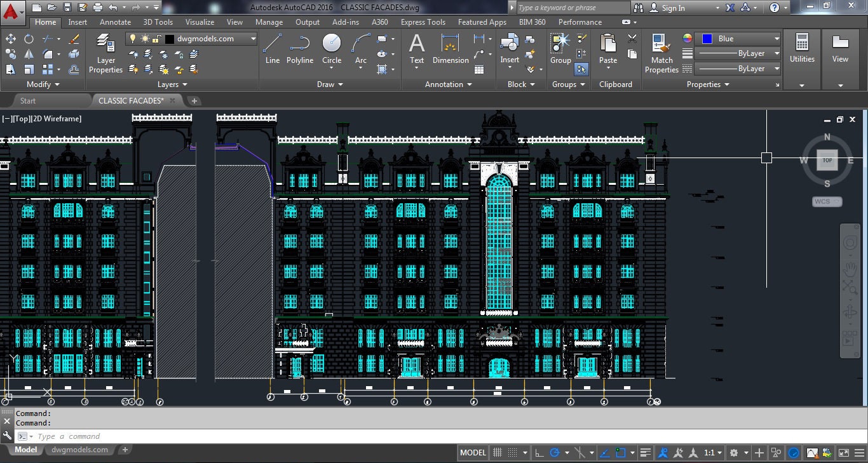868x463 pixels.
Task: Click the Paste tool in Clipboard panel
Action: coord(607,46)
